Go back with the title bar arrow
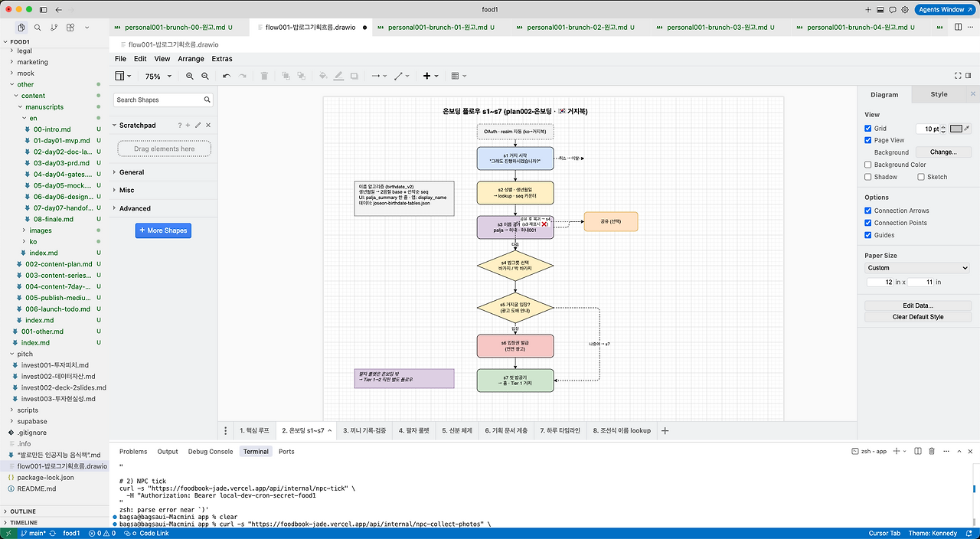 tap(60, 9)
